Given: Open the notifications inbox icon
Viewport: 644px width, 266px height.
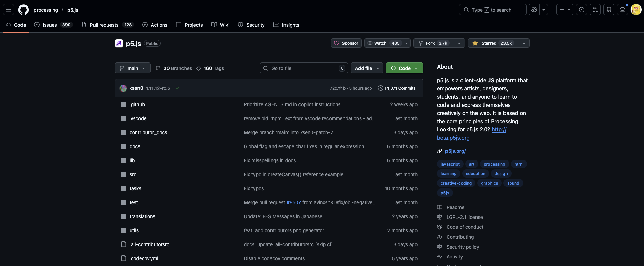Looking at the screenshot, I should pos(623,10).
